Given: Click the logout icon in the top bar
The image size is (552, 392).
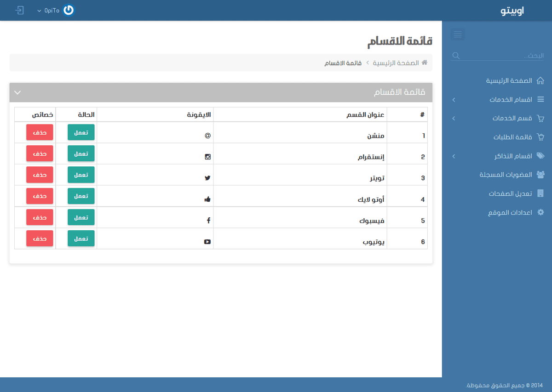Looking at the screenshot, I should click(19, 10).
